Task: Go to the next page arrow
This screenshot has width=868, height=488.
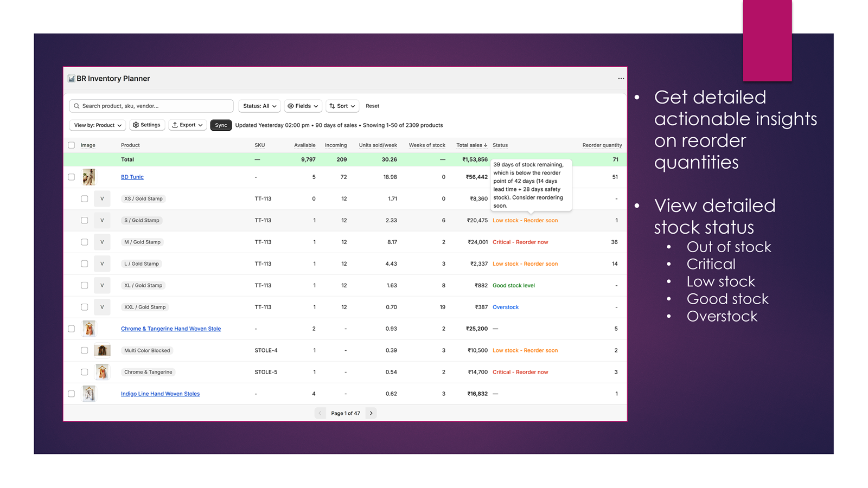Action: click(371, 413)
